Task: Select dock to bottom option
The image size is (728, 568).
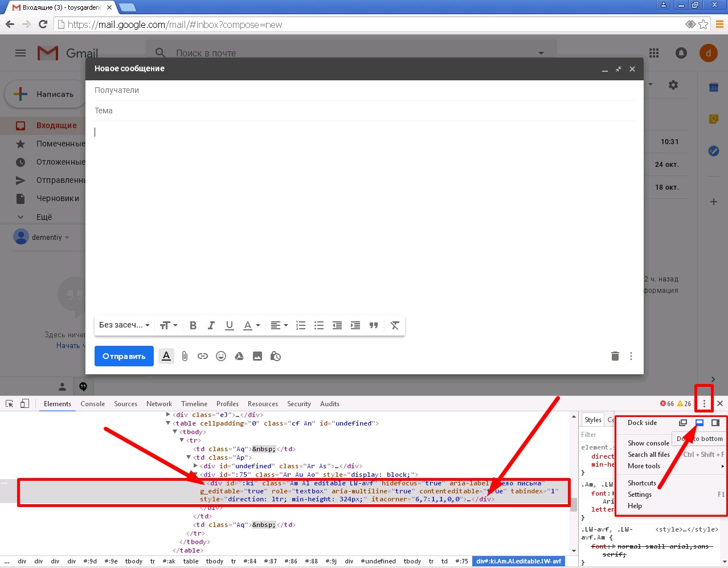Action: [700, 423]
